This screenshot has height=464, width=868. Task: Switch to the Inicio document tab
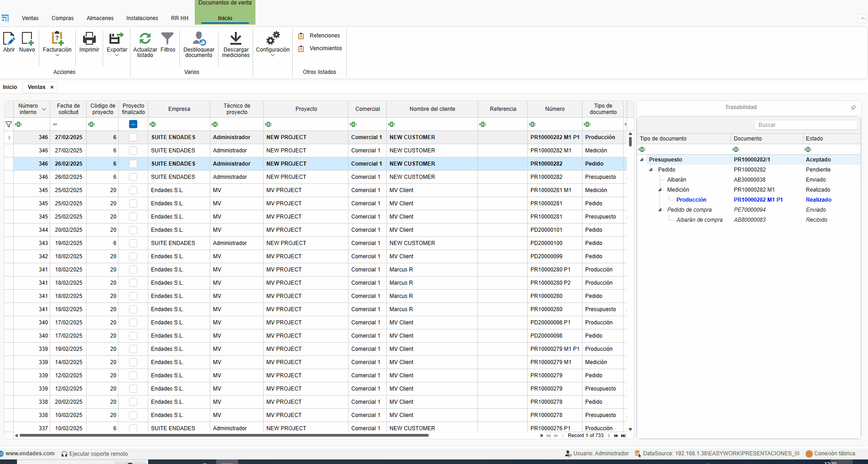(10, 87)
